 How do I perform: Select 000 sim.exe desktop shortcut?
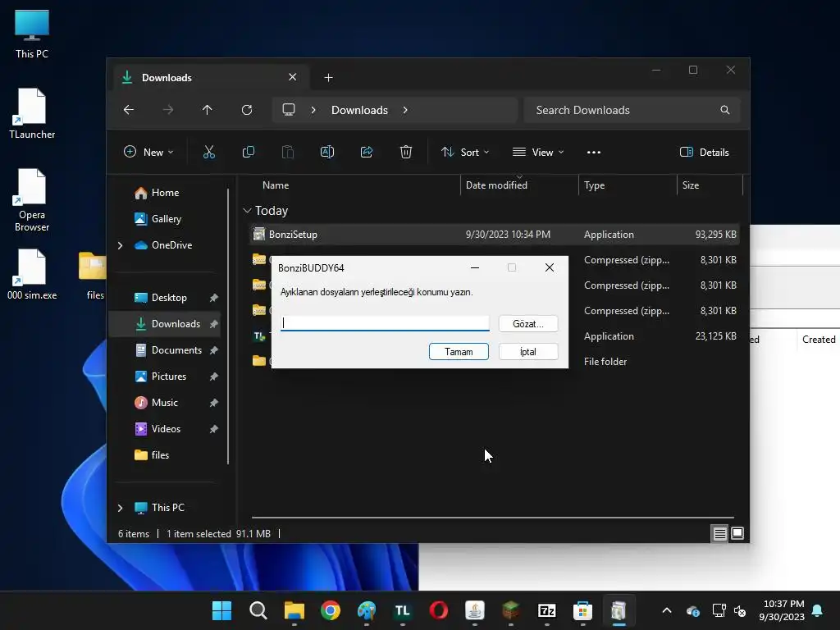click(32, 274)
